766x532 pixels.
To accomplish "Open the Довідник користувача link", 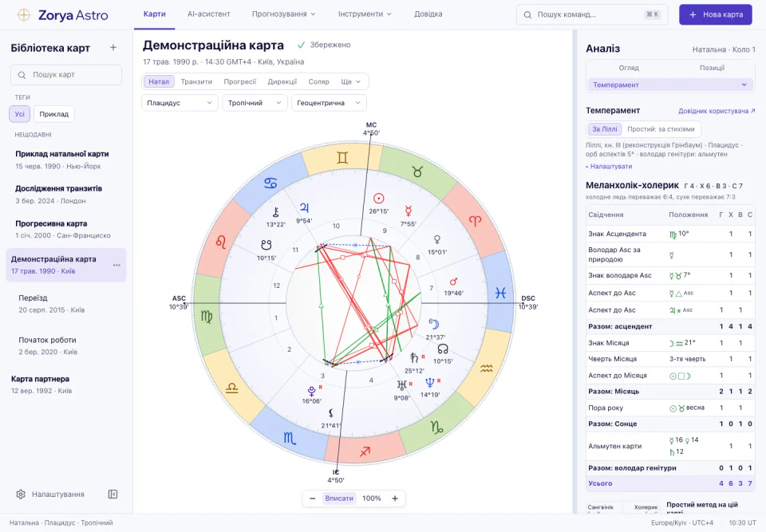I will 717,111.
